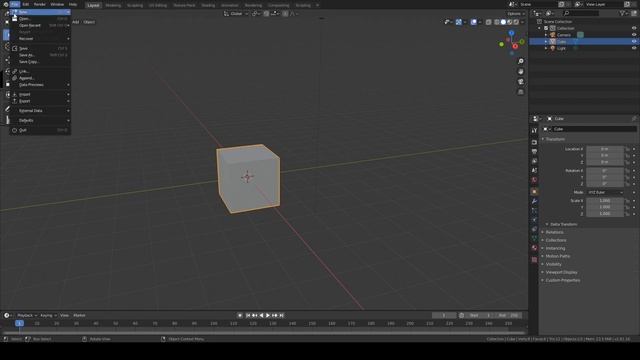Expand the Camera tree item arrow

(546, 35)
